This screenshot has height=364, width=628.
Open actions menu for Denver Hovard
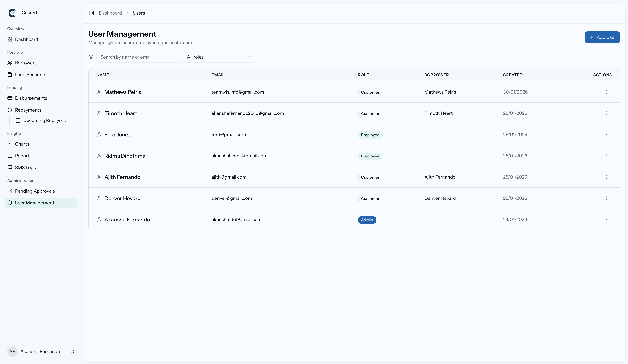[606, 198]
